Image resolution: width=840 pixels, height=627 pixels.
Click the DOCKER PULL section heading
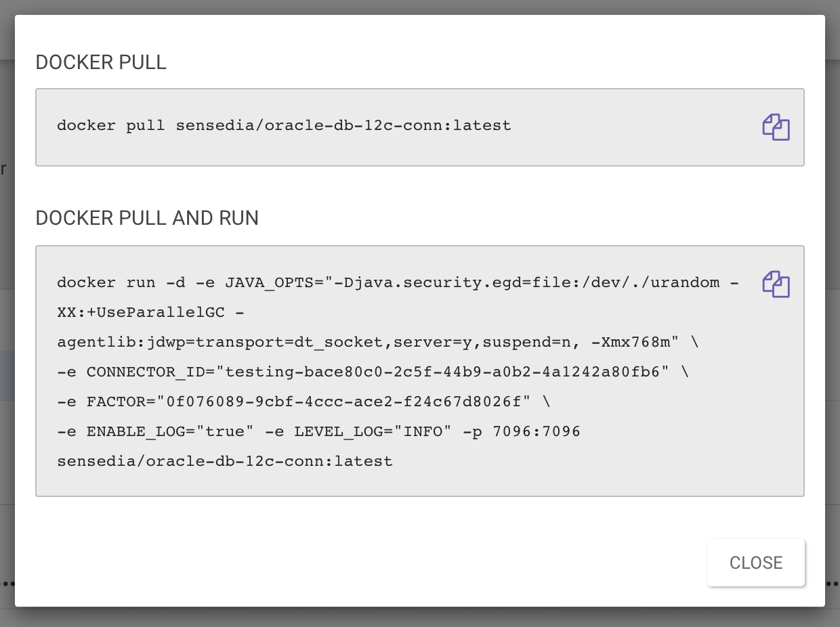[100, 62]
